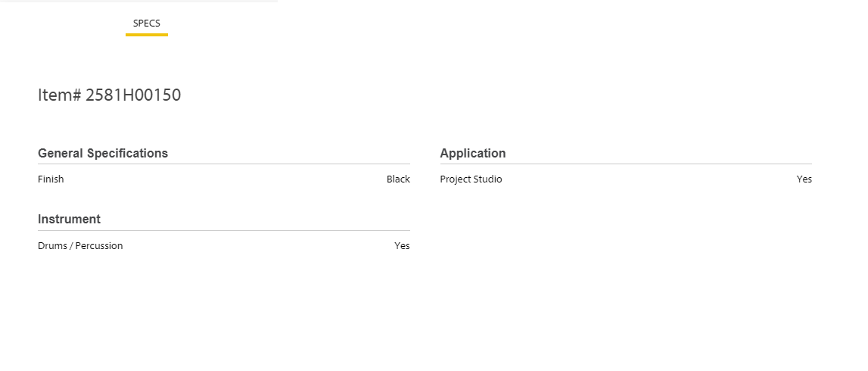Click the word Item# in the header

pyautogui.click(x=59, y=95)
